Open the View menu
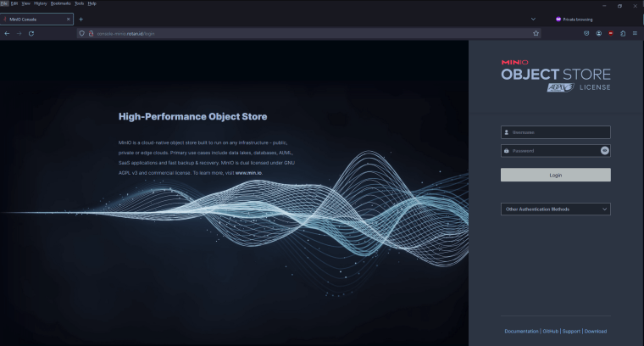This screenshot has width=644, height=346. (x=26, y=3)
